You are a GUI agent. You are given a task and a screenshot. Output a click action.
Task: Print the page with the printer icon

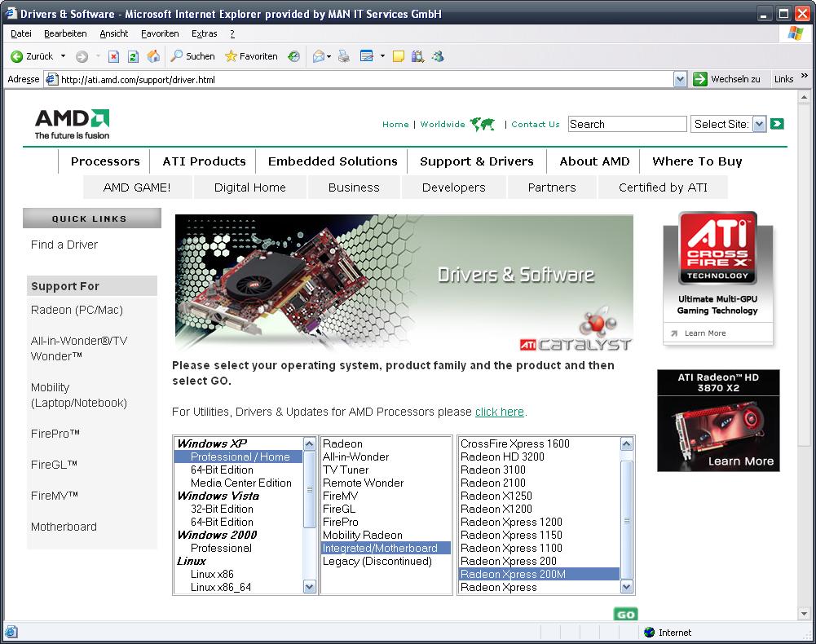click(x=343, y=56)
